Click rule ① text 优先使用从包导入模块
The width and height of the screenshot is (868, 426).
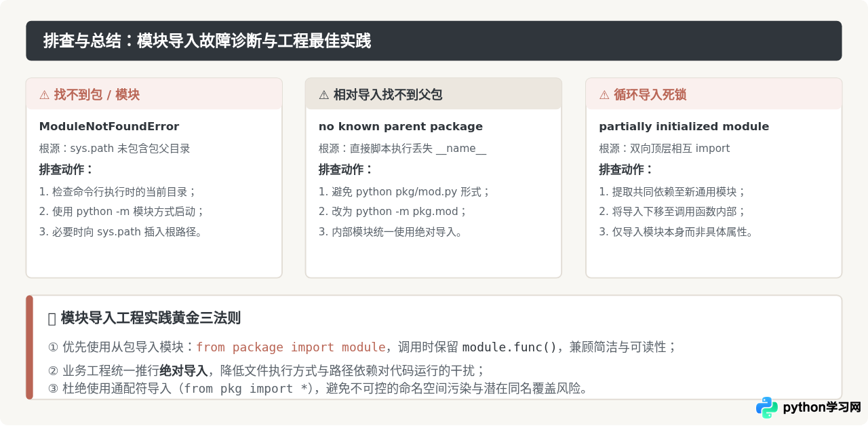(x=122, y=347)
